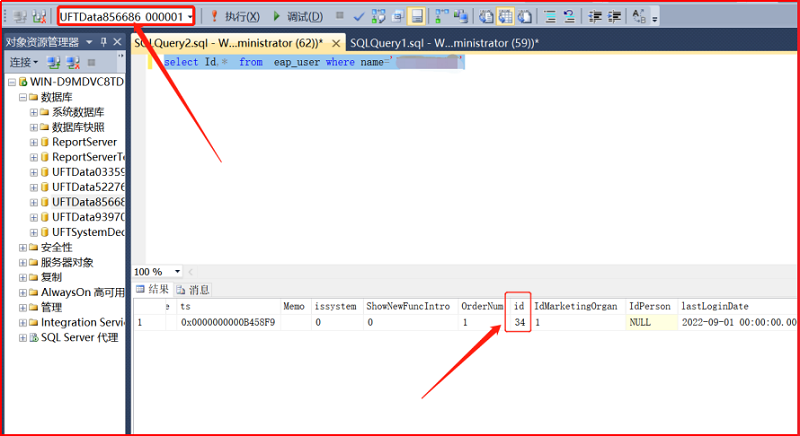Screen dimensions: 800x436
Task: Select the UFTSystemDec database item
Action: coord(88,232)
